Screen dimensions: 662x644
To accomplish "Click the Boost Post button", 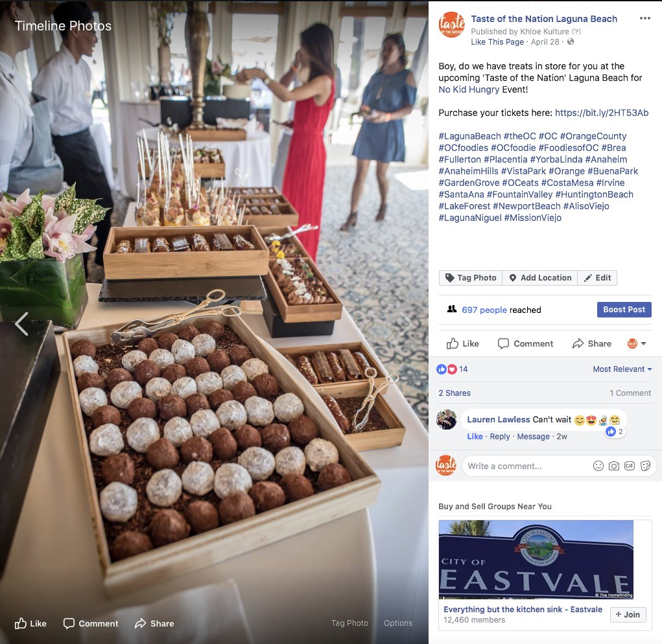I will tap(624, 310).
